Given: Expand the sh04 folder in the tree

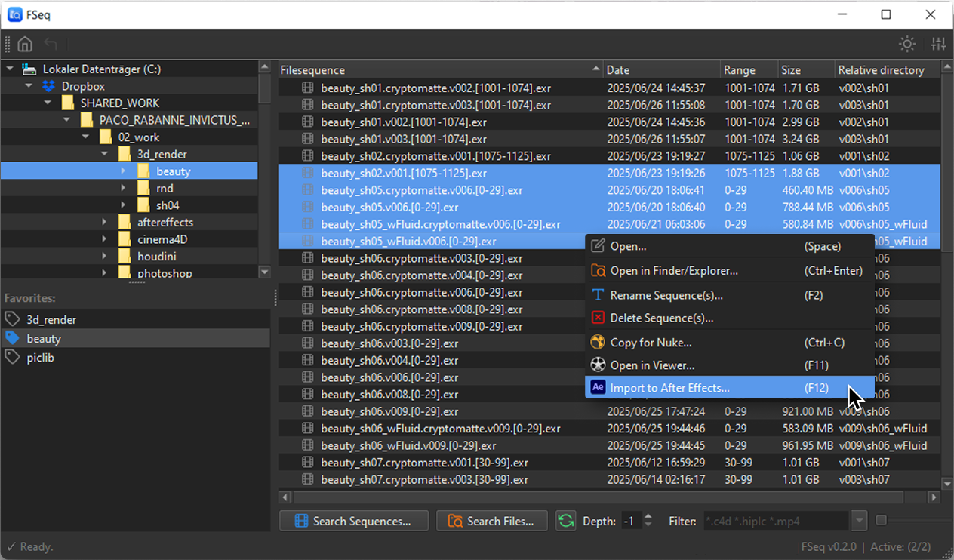Looking at the screenshot, I should (x=123, y=205).
